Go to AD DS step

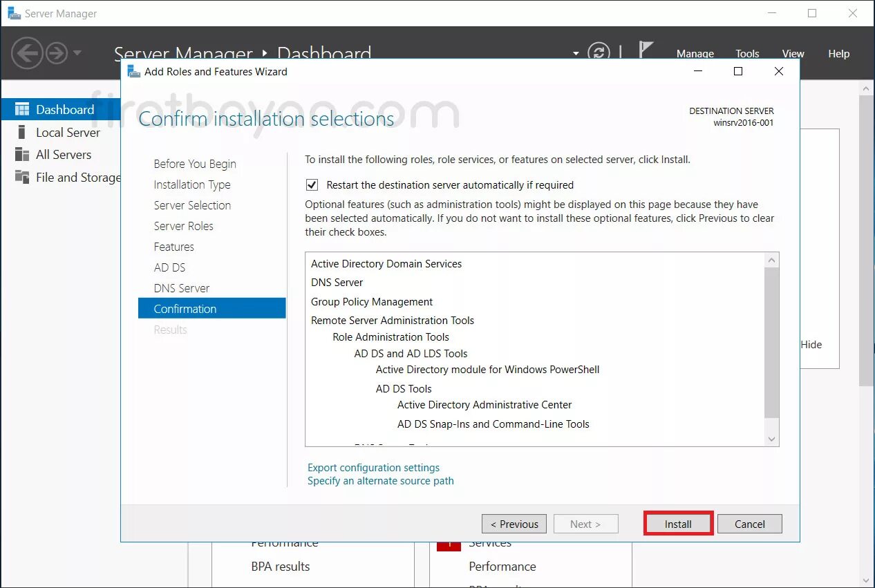tap(169, 267)
